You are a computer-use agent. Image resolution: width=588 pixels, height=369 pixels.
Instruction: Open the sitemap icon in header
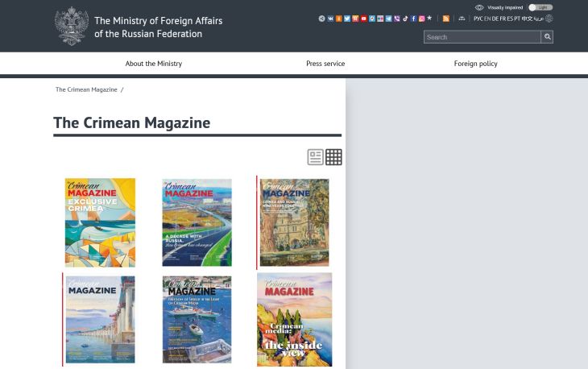462,19
